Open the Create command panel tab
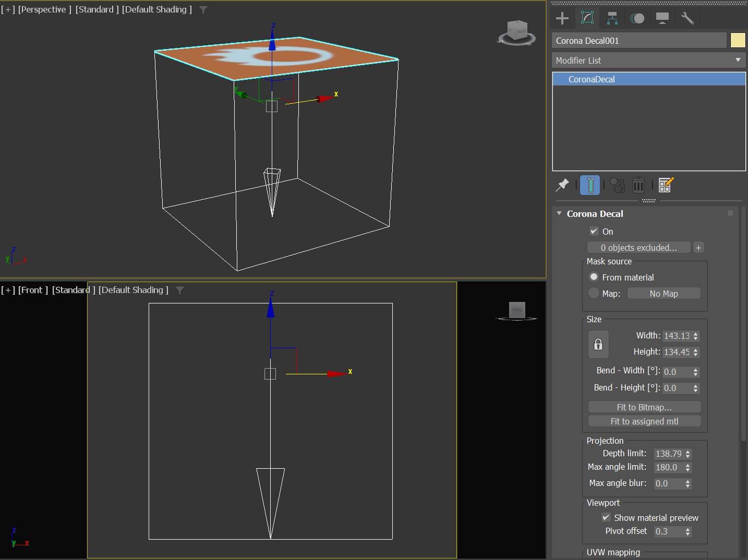The width and height of the screenshot is (748, 560). click(x=562, y=18)
